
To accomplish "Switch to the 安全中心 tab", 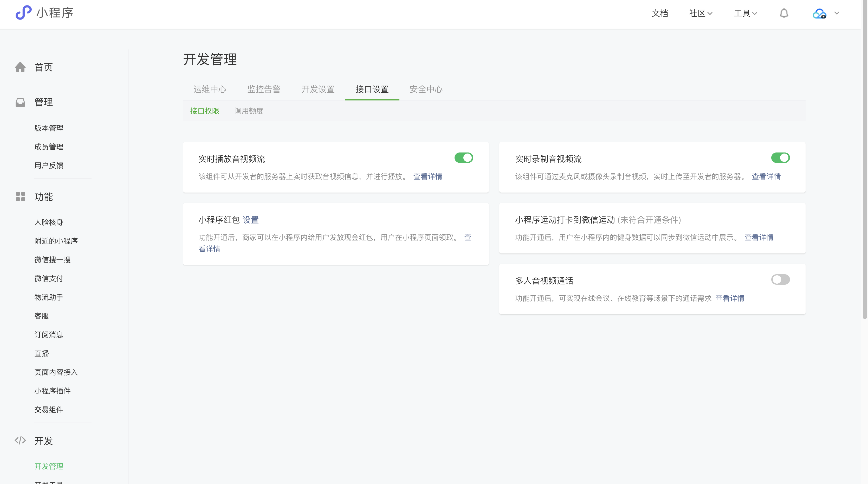I will 426,89.
